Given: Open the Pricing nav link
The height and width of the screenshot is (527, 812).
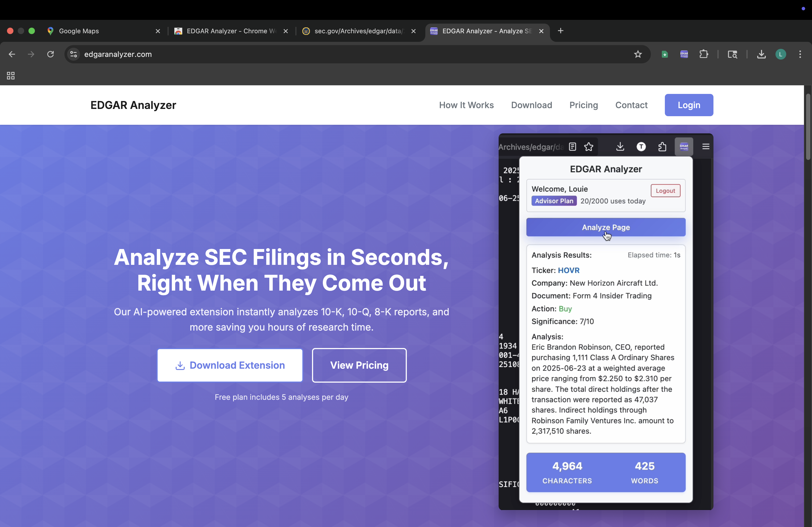Looking at the screenshot, I should [x=584, y=105].
